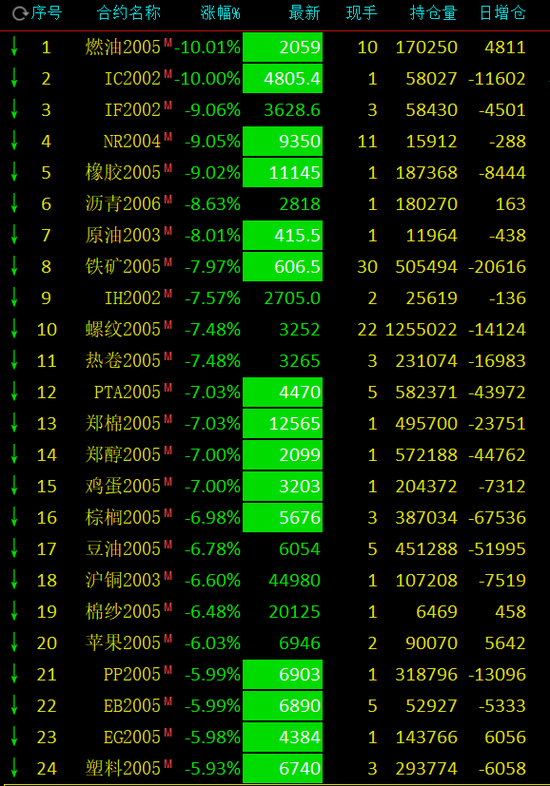Sort by the 涨幅% column header

coord(220,13)
